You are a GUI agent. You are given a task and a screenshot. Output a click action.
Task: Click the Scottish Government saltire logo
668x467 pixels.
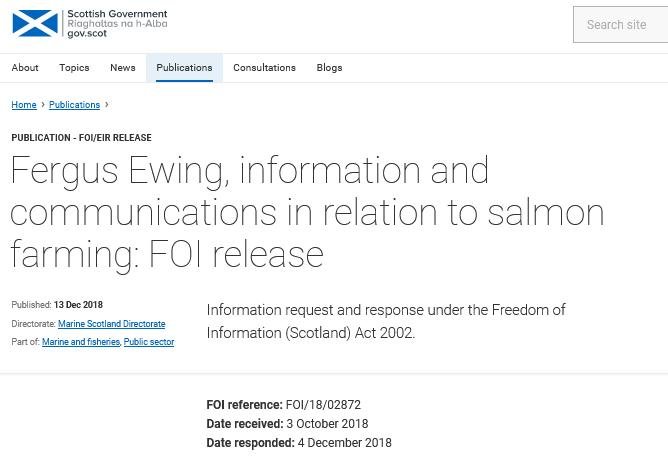(x=35, y=23)
